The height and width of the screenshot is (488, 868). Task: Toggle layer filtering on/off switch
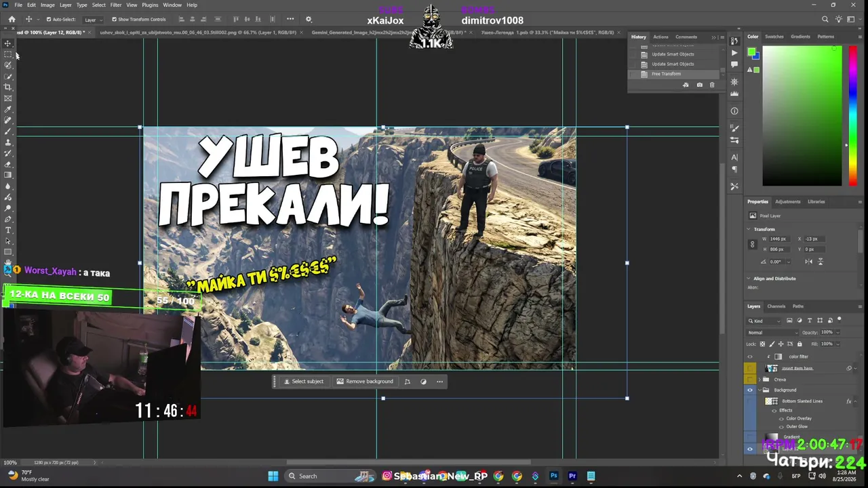pos(839,319)
